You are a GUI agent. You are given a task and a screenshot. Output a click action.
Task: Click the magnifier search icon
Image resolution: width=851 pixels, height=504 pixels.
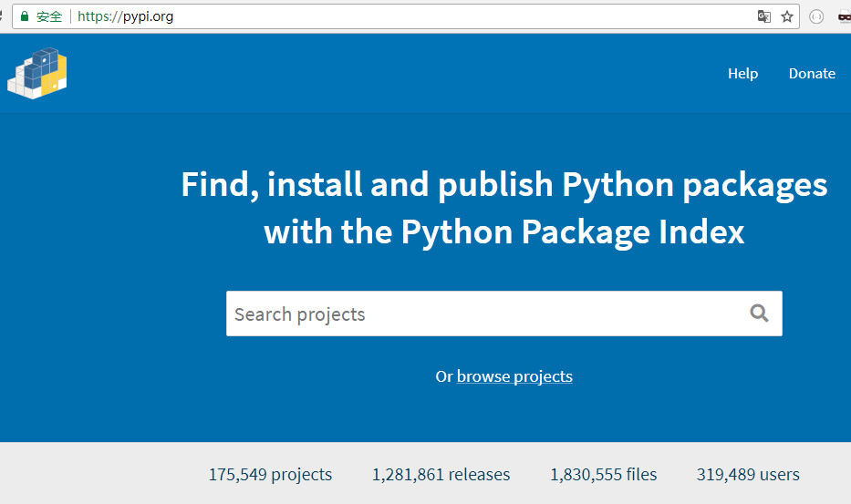(x=759, y=313)
